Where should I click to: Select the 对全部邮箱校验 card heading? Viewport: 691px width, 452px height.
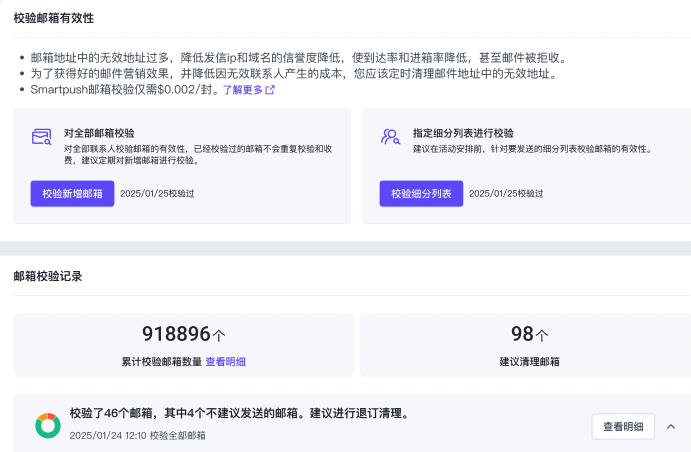pos(99,132)
